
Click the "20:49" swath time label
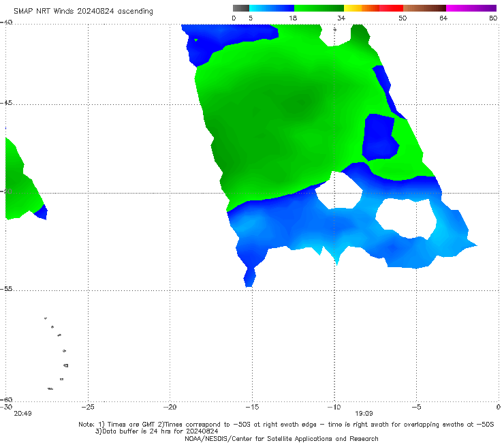pos(22,414)
